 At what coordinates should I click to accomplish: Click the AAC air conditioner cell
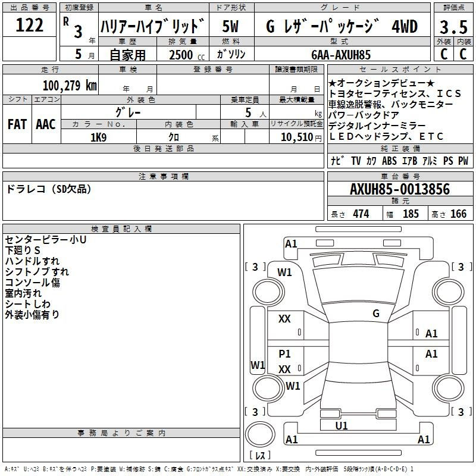[46, 124]
